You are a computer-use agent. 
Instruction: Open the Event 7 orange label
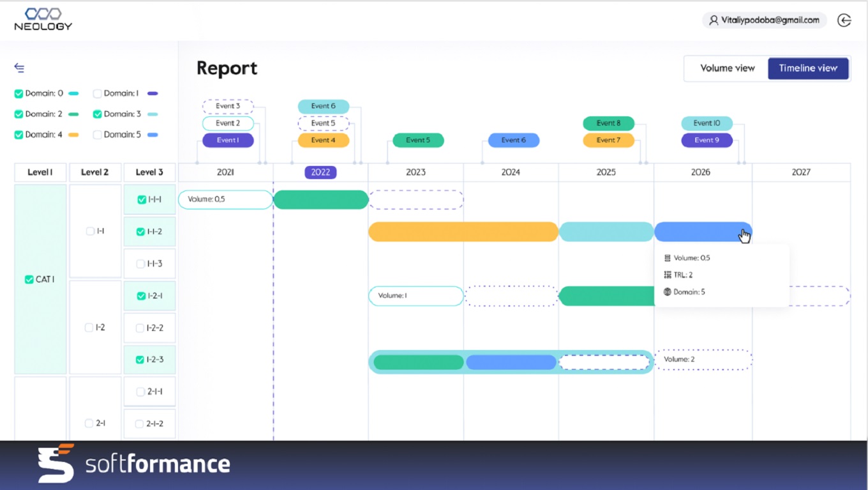pos(608,141)
